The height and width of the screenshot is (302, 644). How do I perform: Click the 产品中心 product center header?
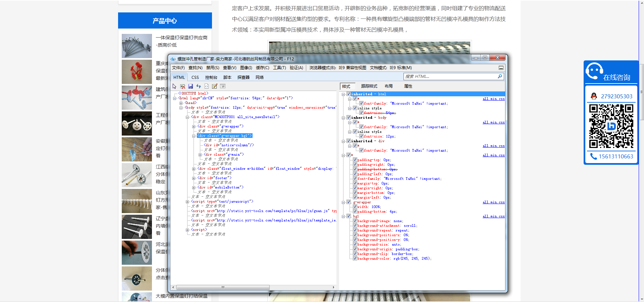[165, 21]
